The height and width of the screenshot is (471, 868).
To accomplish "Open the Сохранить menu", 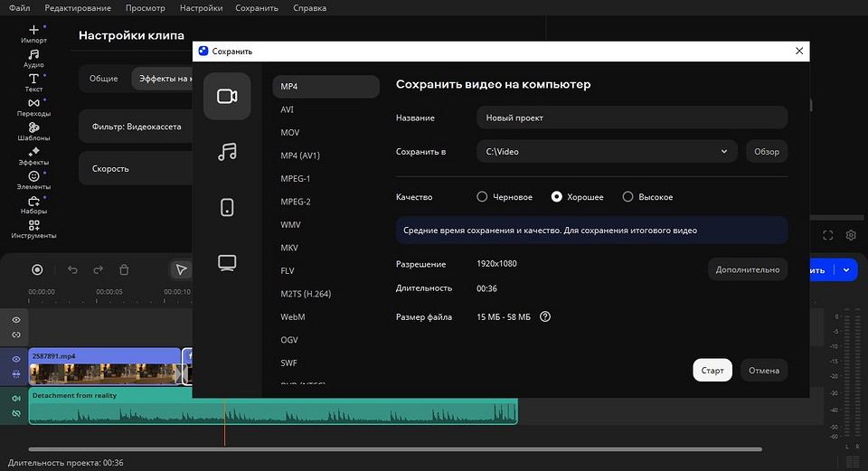I will [257, 8].
